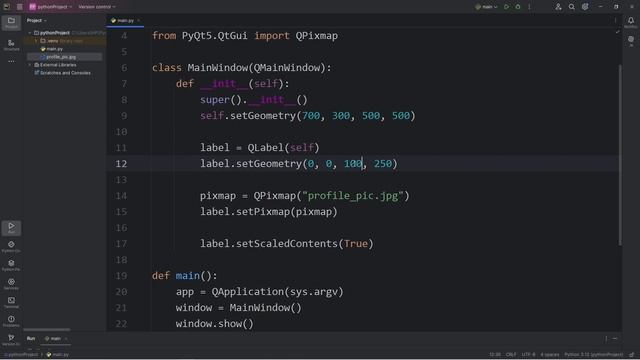This screenshot has height=360, width=640.
Task: Click line number 12 in gutter
Action: (x=121, y=164)
